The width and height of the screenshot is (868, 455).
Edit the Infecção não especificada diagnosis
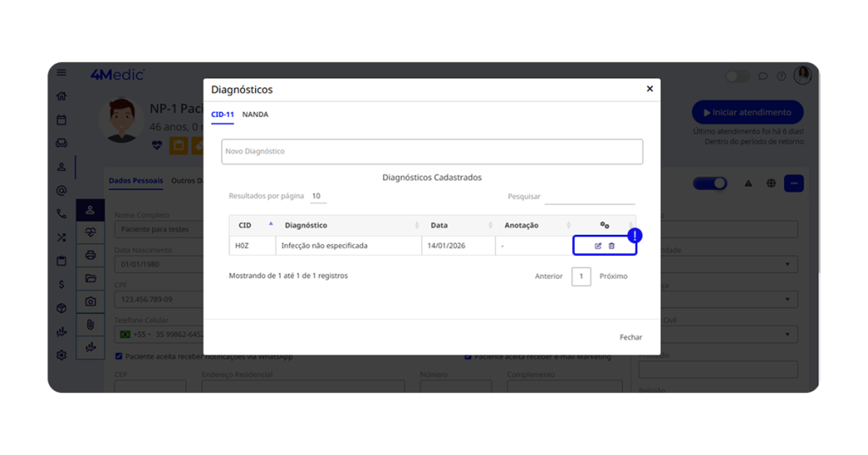[x=598, y=246]
